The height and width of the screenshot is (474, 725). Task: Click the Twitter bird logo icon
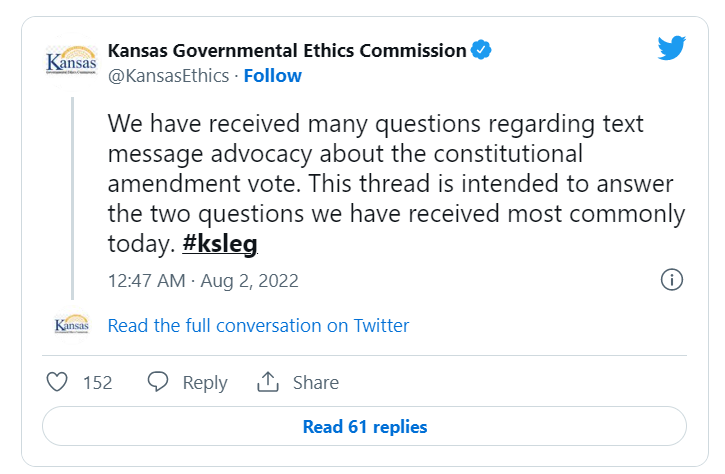tap(672, 49)
